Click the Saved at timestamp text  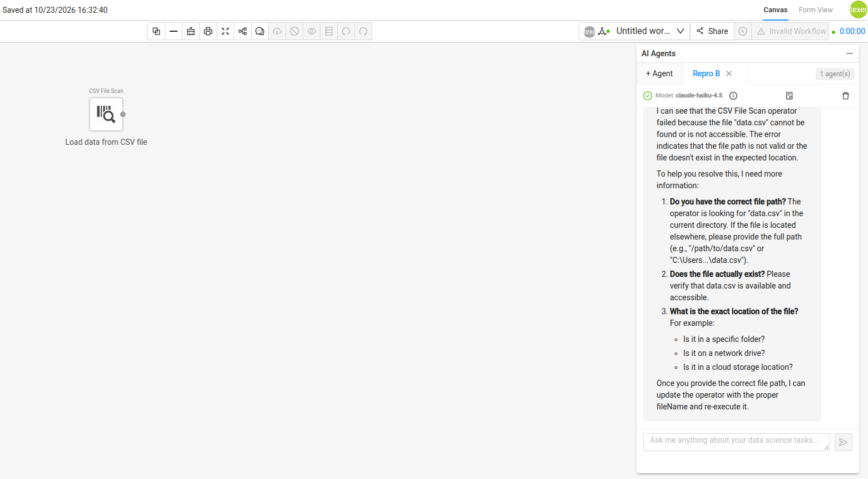tap(55, 10)
